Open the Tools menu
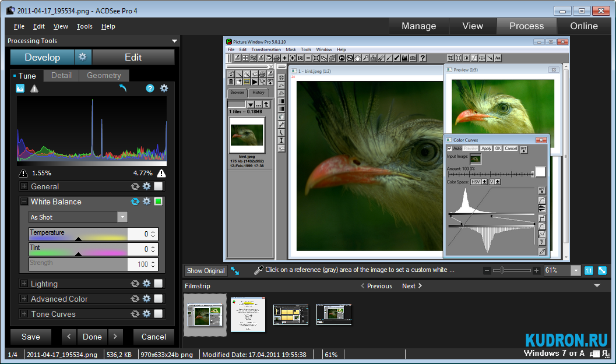Viewport: 616px width, 364px height. click(x=85, y=26)
